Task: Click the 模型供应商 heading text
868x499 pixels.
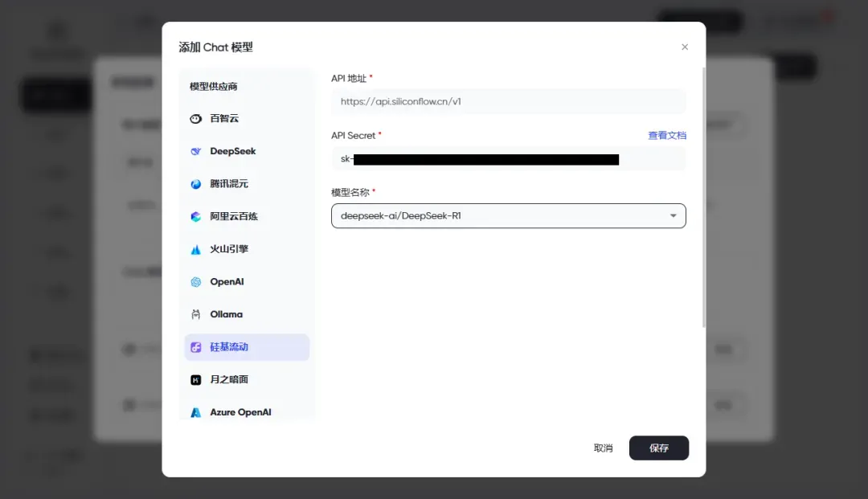Action: [x=214, y=86]
